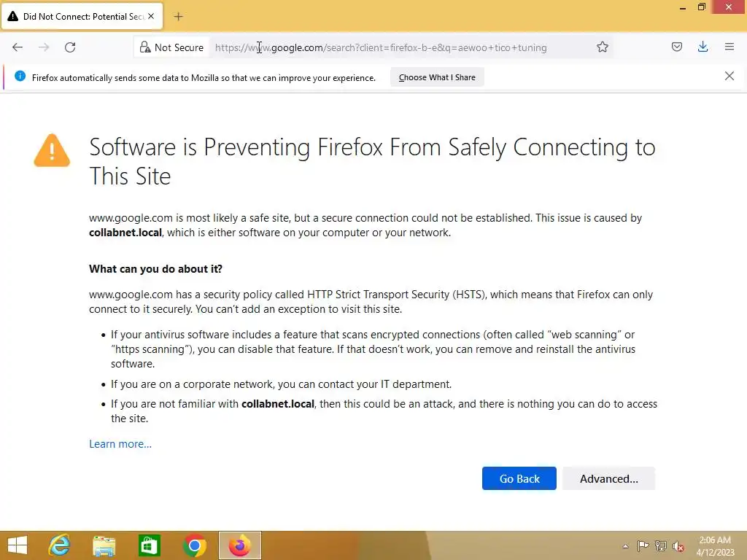
Task: Open the Firefox Downloads panel
Action: click(x=703, y=47)
